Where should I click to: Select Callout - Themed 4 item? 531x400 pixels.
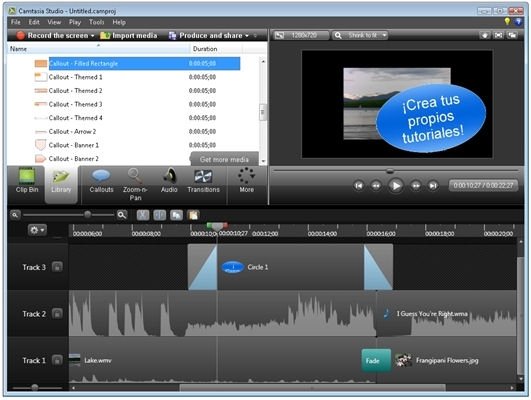[137, 118]
